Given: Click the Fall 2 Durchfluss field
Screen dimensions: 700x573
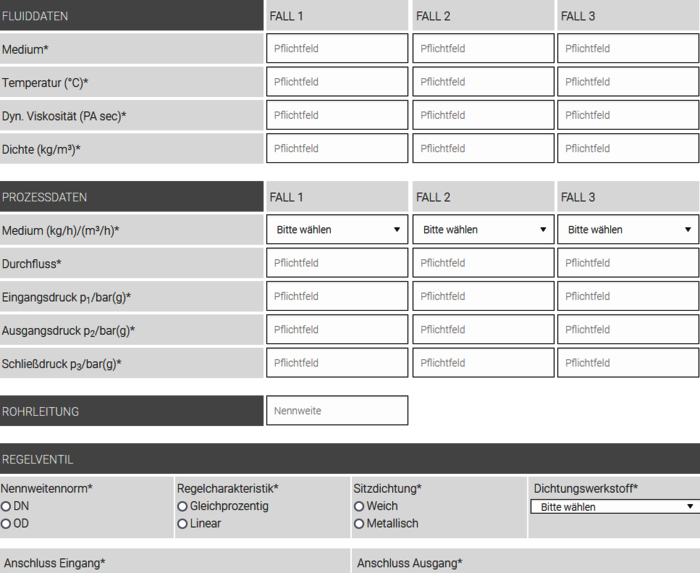Looking at the screenshot, I should coord(483,263).
